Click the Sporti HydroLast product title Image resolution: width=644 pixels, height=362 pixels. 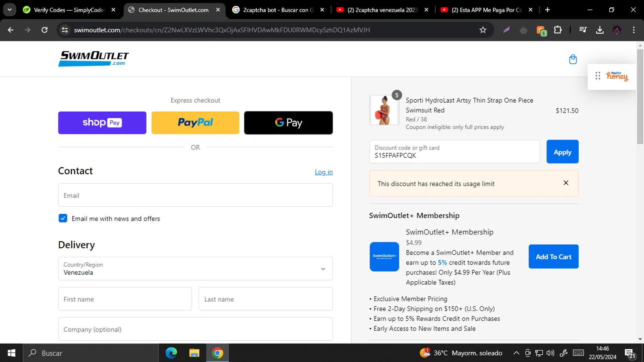pyautogui.click(x=469, y=105)
